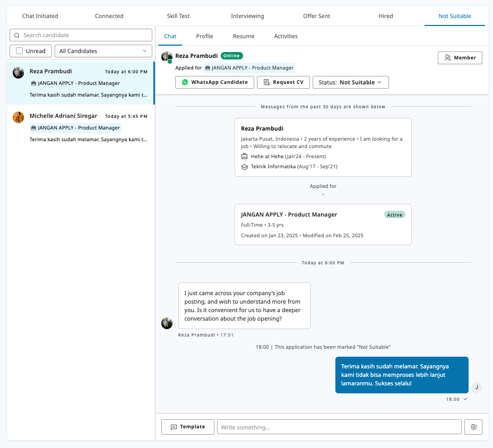Click 'Teknik Informatika (Aug'17 - Sep'21)' text
Screen dimensions: 493x448
(x=294, y=167)
